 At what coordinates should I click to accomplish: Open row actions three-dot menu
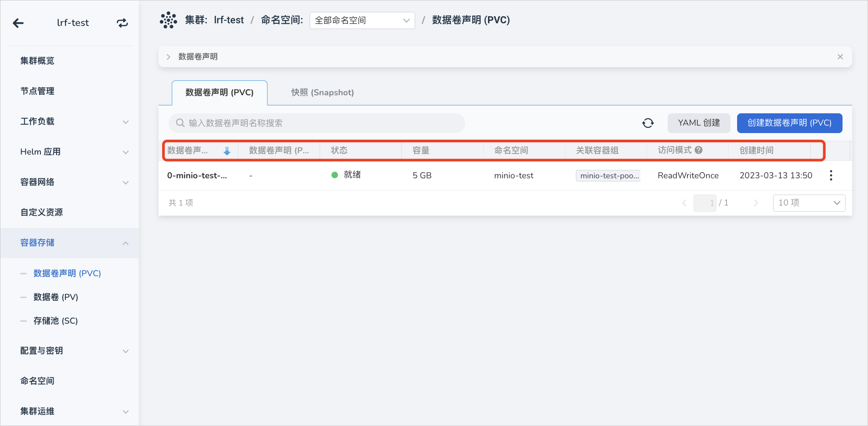[x=831, y=175]
